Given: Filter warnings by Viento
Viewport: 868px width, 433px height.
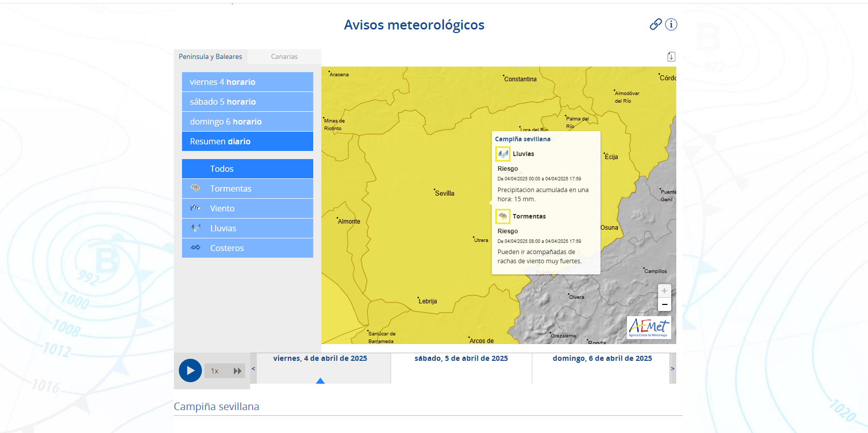Looking at the screenshot, I should tap(247, 208).
